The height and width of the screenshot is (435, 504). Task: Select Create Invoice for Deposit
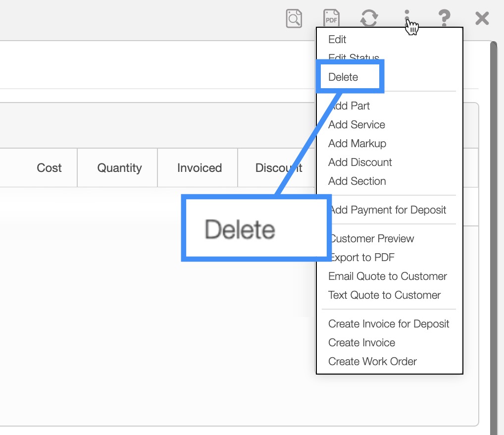click(389, 324)
